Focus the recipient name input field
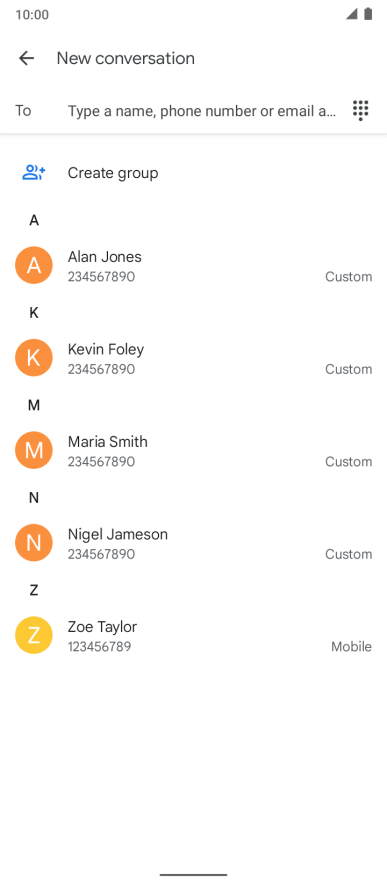 (x=202, y=111)
